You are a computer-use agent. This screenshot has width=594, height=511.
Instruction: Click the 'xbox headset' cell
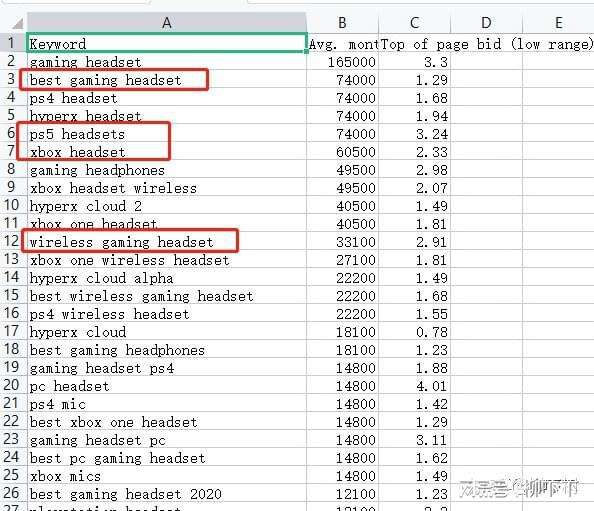[x=167, y=152]
